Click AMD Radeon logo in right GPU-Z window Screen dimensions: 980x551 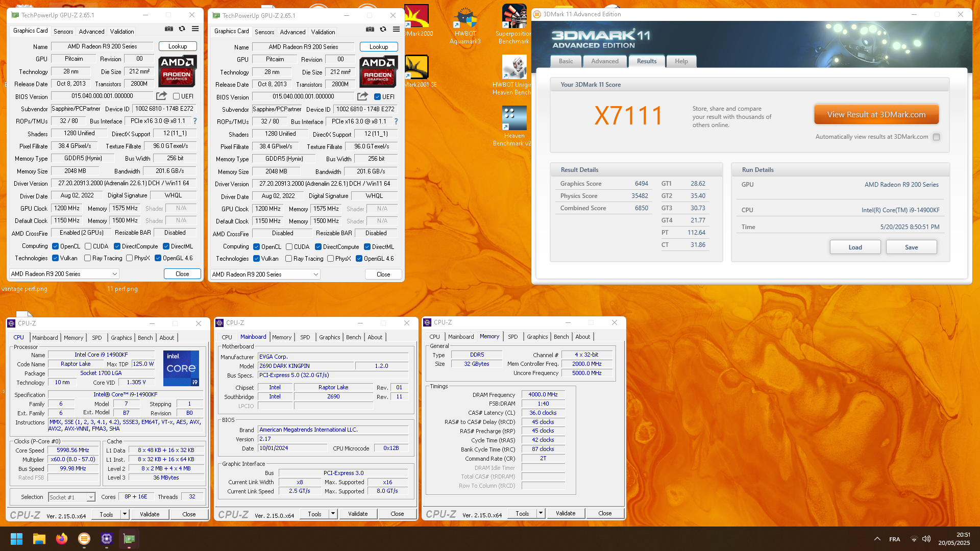tap(378, 72)
